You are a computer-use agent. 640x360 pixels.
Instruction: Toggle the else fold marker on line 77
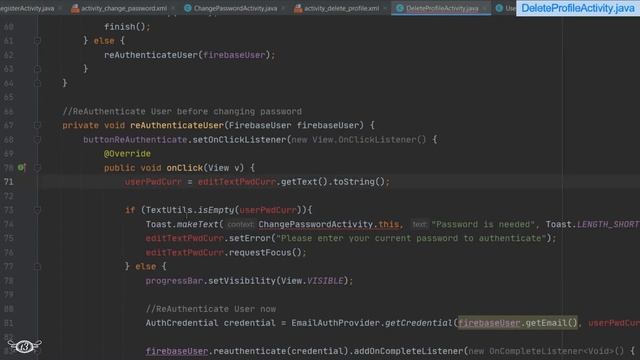(37, 267)
